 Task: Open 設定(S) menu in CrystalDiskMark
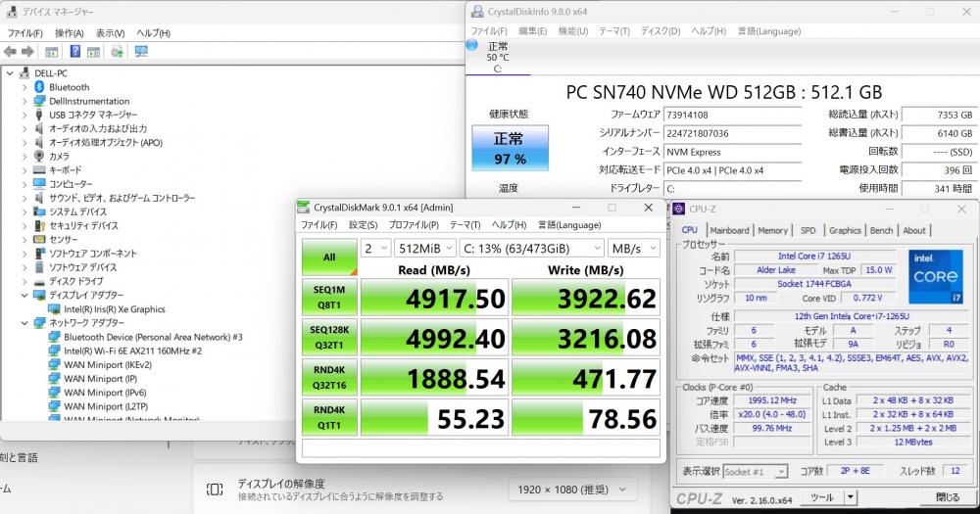pyautogui.click(x=364, y=225)
